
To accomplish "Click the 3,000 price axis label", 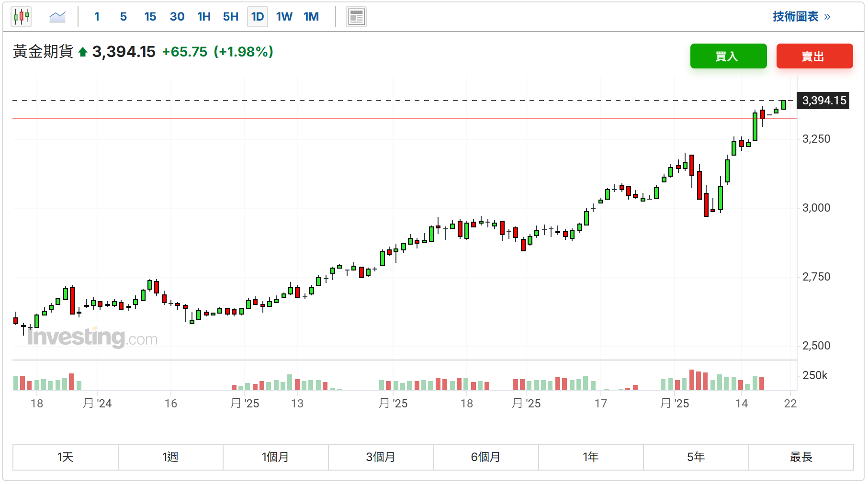I will click(816, 208).
